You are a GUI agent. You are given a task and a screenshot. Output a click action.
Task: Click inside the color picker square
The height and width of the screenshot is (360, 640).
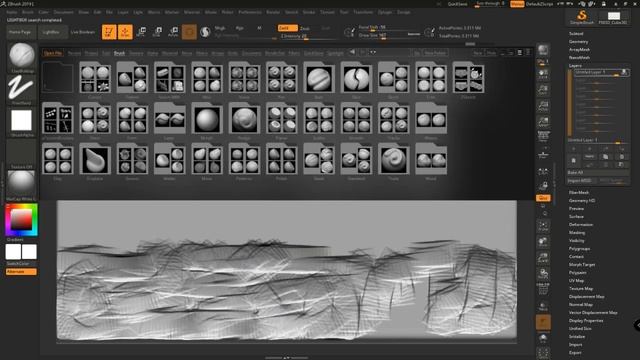(x=21, y=220)
